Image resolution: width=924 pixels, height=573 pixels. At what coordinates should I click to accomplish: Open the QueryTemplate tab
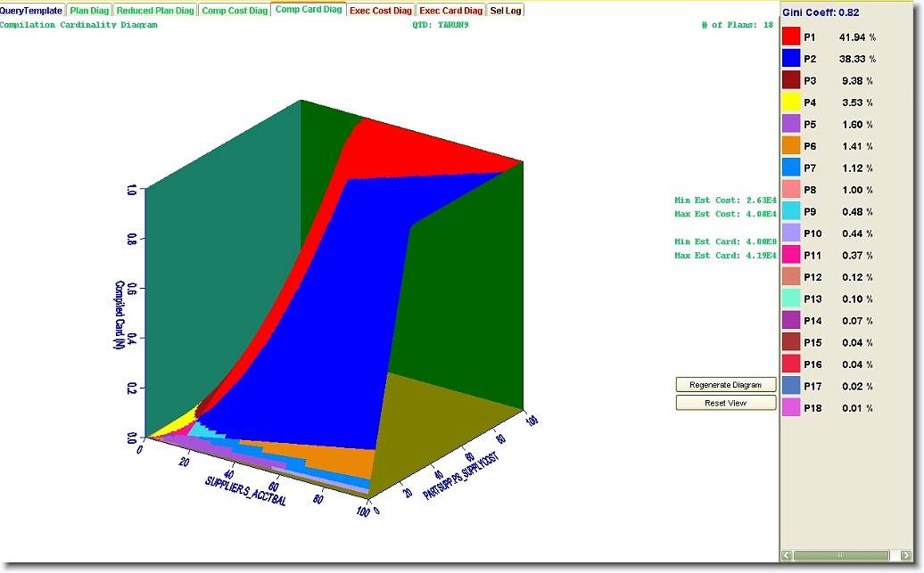click(x=32, y=11)
